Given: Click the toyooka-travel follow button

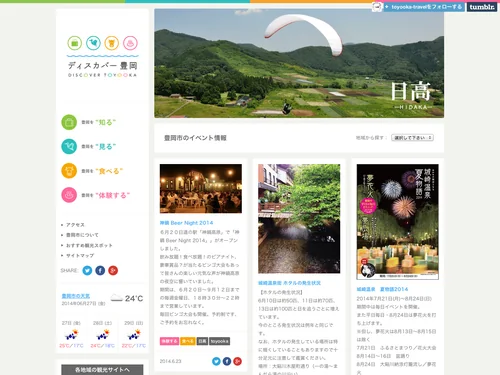Looking at the screenshot, I should pyautogui.click(x=424, y=7).
